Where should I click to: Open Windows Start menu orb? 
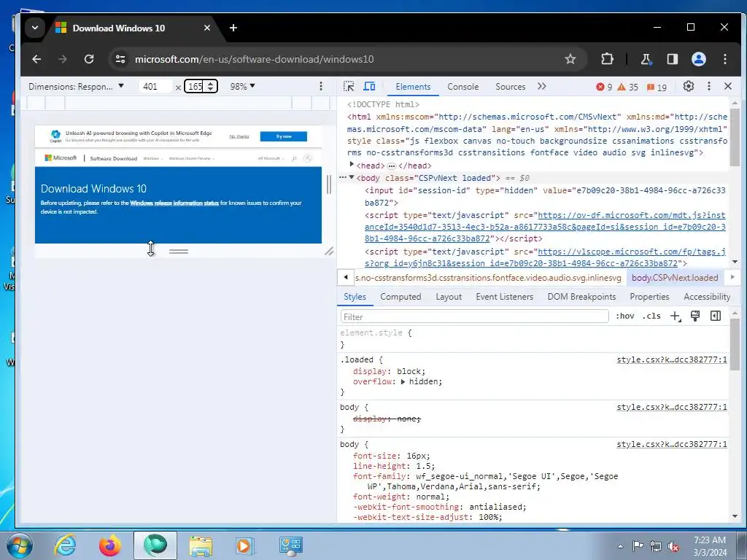20,545
